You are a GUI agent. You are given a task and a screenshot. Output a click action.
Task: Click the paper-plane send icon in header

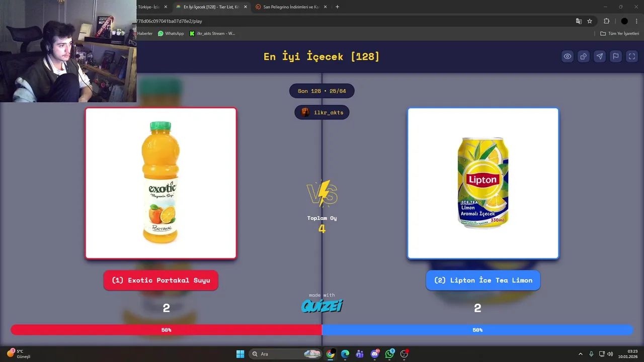coord(600,56)
